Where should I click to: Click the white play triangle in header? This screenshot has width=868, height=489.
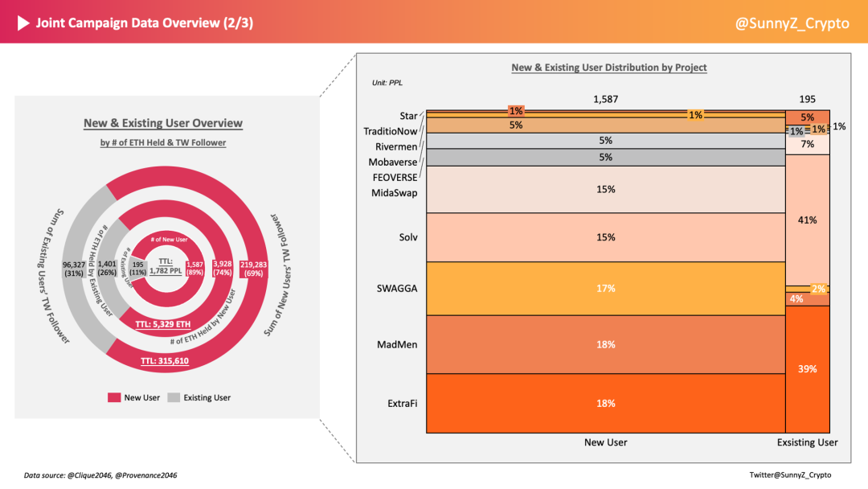23,23
